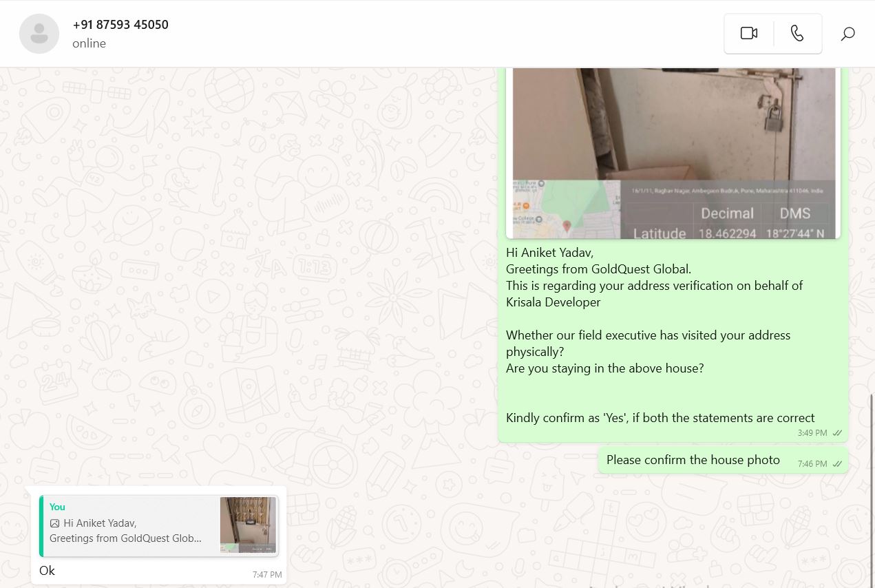Start a voice call from the header
The height and width of the screenshot is (588, 875).
pos(797,34)
